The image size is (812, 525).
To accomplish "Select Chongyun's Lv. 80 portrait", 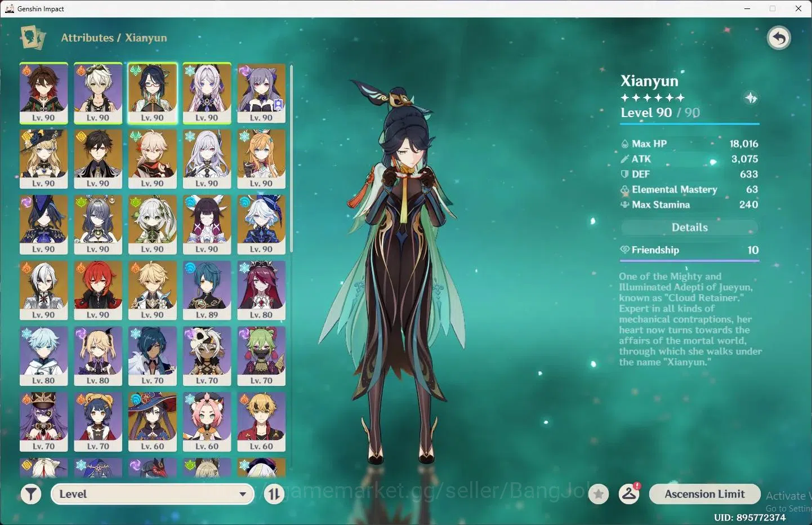I will [x=44, y=357].
